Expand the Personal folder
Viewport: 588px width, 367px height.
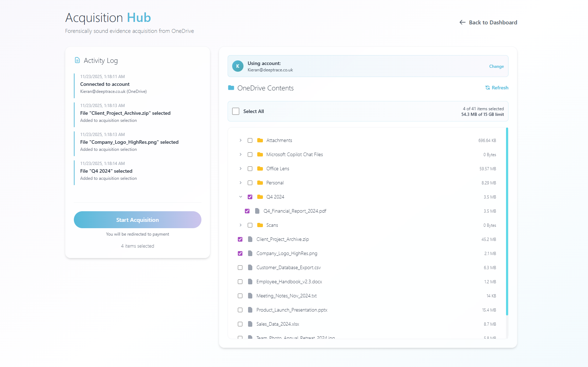240,183
